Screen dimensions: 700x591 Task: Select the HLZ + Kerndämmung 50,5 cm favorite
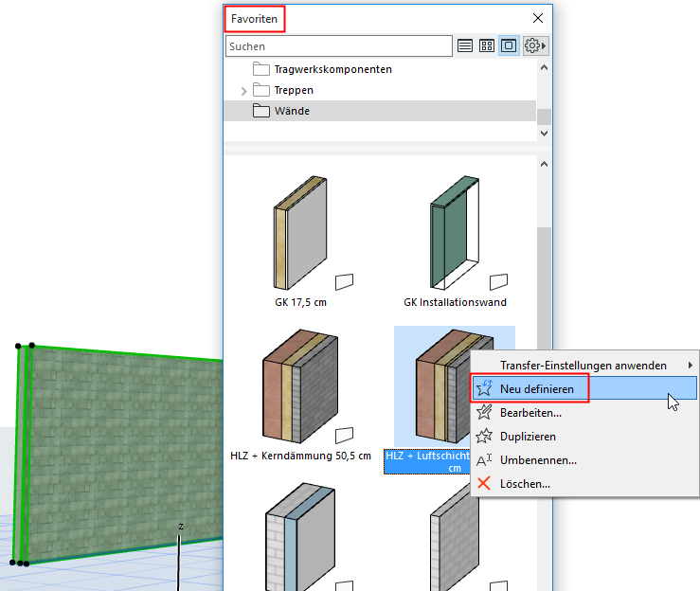pos(300,386)
